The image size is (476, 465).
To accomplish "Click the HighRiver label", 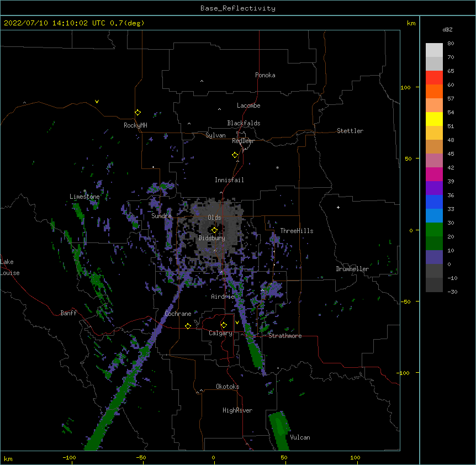I will point(237,410).
